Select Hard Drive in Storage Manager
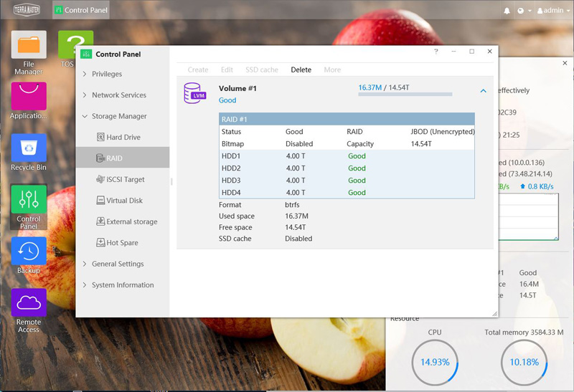Viewport: 574px width, 392px height. [x=123, y=137]
